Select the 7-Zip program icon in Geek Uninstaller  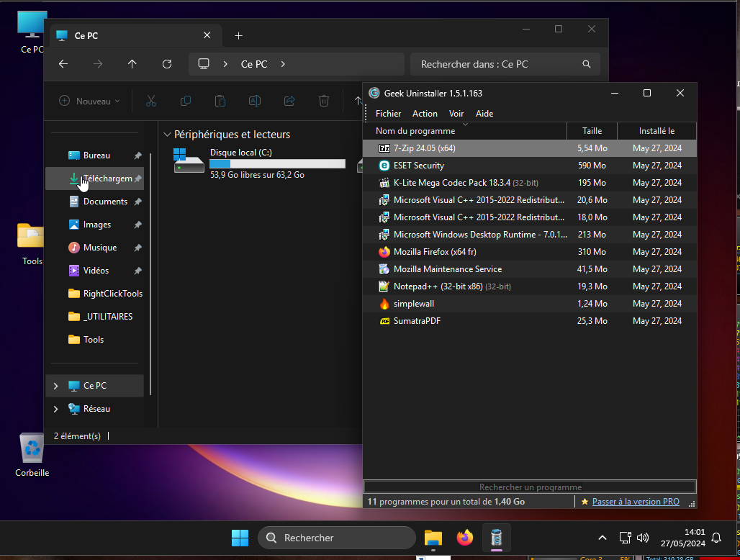pos(384,148)
